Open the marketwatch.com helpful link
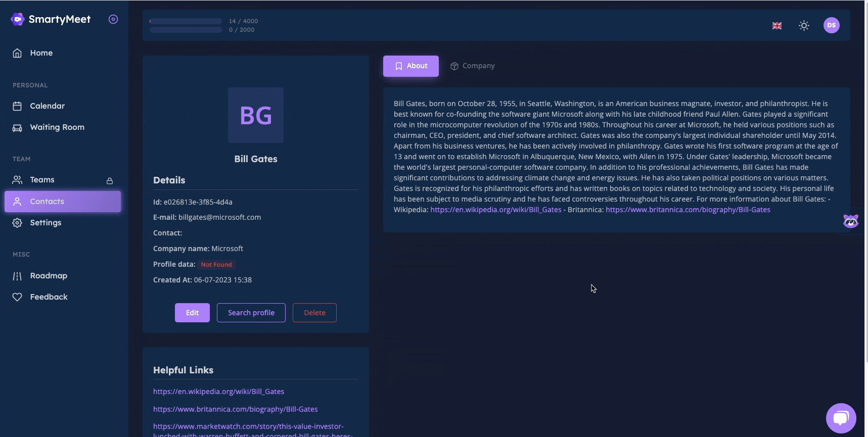 pos(253,430)
